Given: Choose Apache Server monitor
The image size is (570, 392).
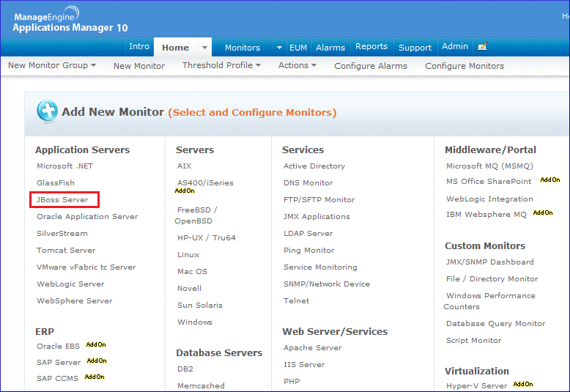Looking at the screenshot, I should (313, 348).
